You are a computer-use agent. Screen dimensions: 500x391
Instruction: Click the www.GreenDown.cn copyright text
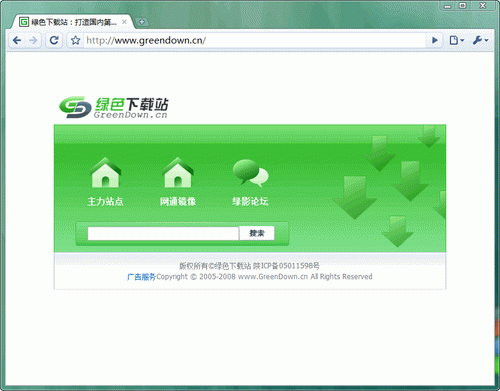coord(273,277)
